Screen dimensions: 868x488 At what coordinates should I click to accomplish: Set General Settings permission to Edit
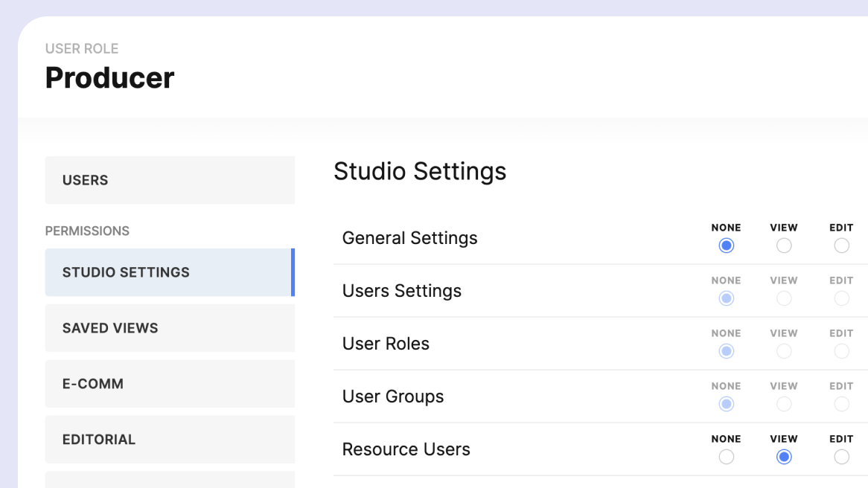[841, 245]
